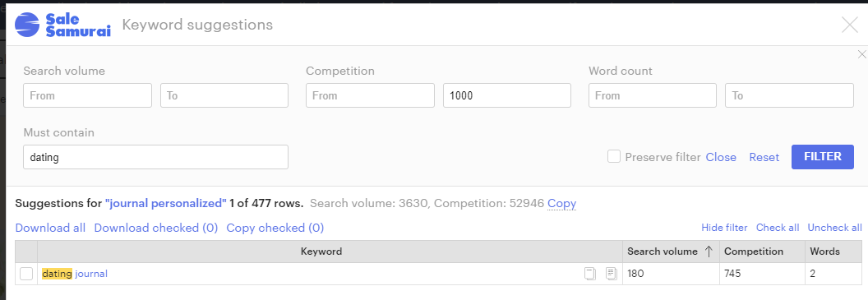Click Check all link
Viewport: 868px width, 300px height.
(778, 228)
